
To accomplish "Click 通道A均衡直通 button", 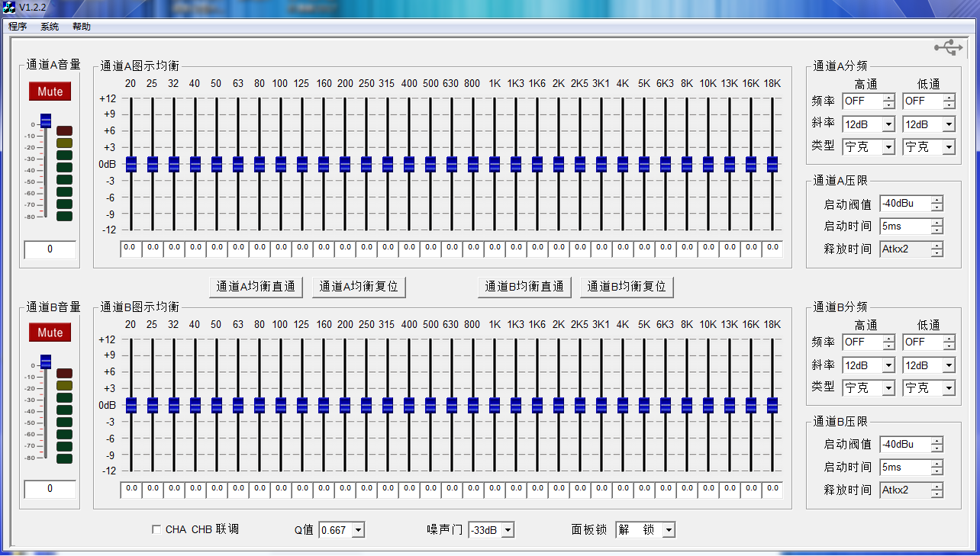I will [256, 287].
